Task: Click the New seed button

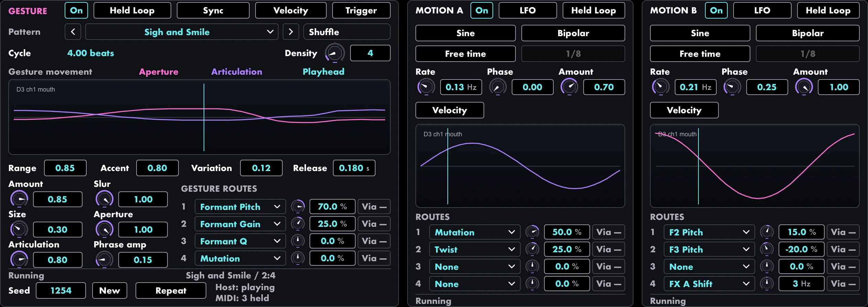Action: pos(110,290)
